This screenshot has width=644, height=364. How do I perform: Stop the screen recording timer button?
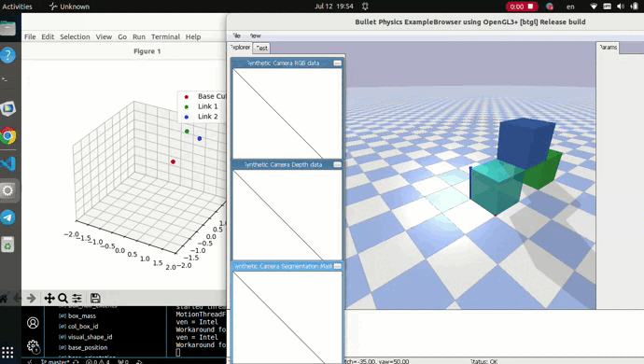521,7
